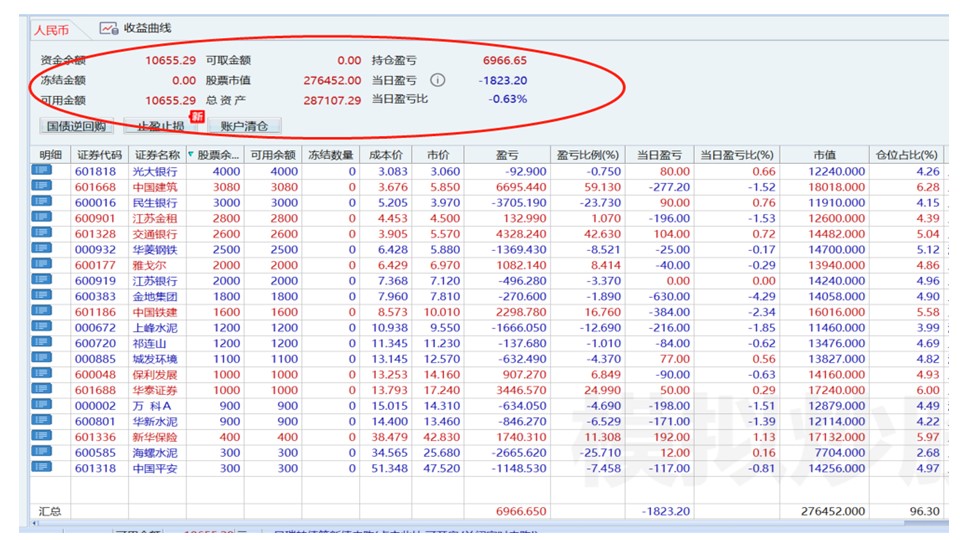
Task: Sort by 可用余额 column header
Action: tap(273, 155)
